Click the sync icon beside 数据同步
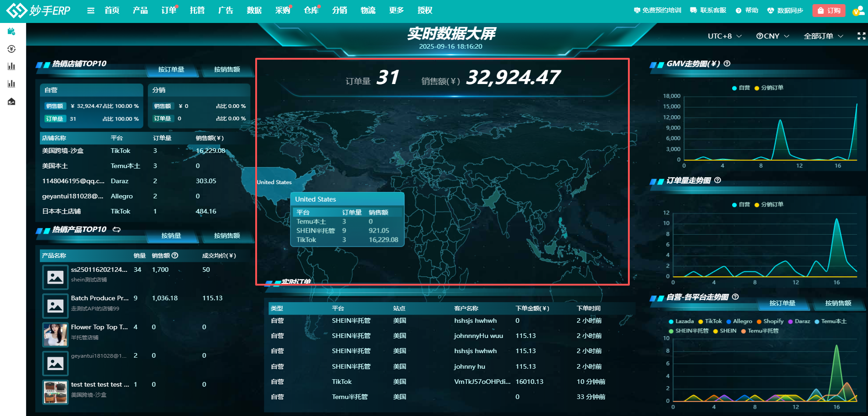Viewport: 868px width, 416px height. (x=771, y=11)
